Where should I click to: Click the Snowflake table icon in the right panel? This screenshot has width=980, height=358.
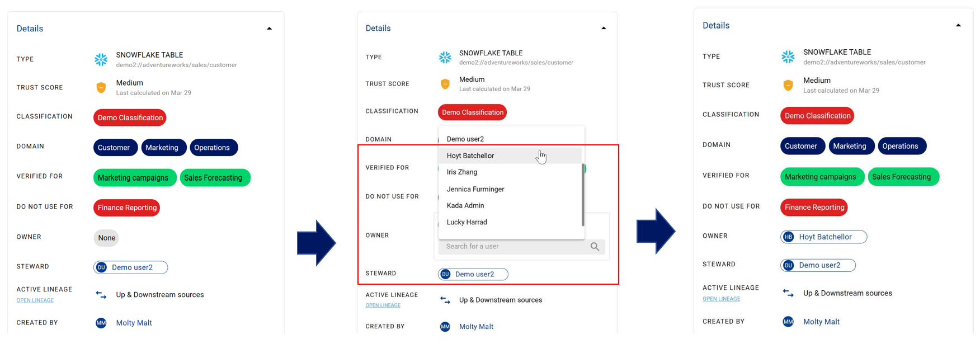[788, 56]
